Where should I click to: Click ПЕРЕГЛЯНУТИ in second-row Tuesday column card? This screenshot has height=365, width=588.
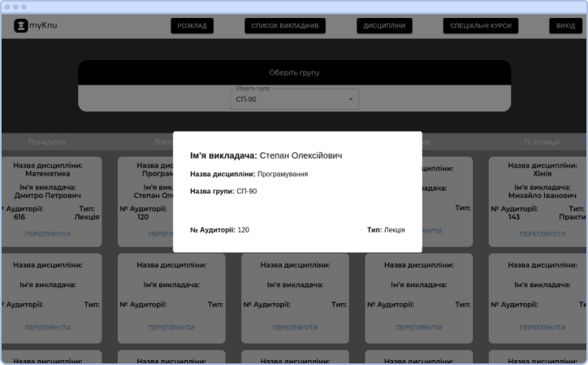tap(171, 328)
